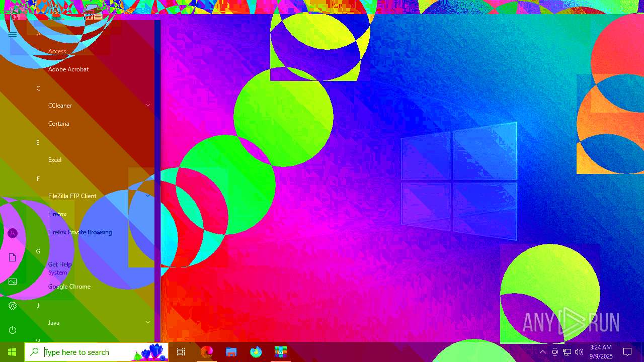Open the Settings gear in Start rail
The width and height of the screenshot is (644, 362).
tap(13, 306)
